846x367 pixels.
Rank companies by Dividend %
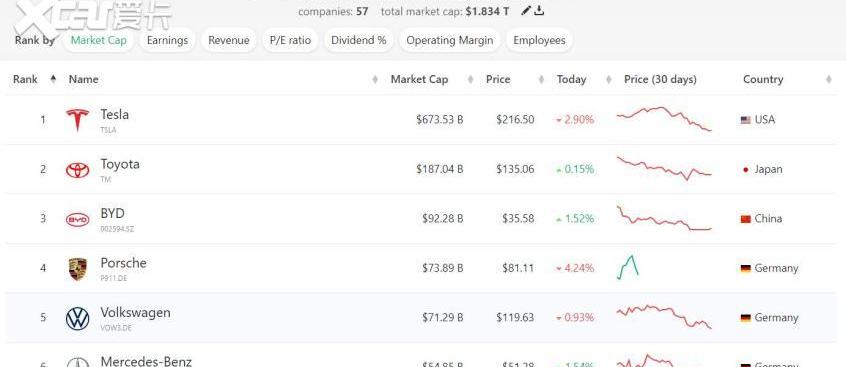pos(359,40)
